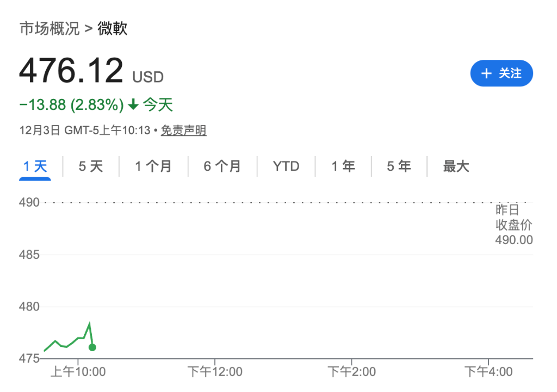
Task: Switch to the 1 个月 tab
Action: tap(153, 166)
